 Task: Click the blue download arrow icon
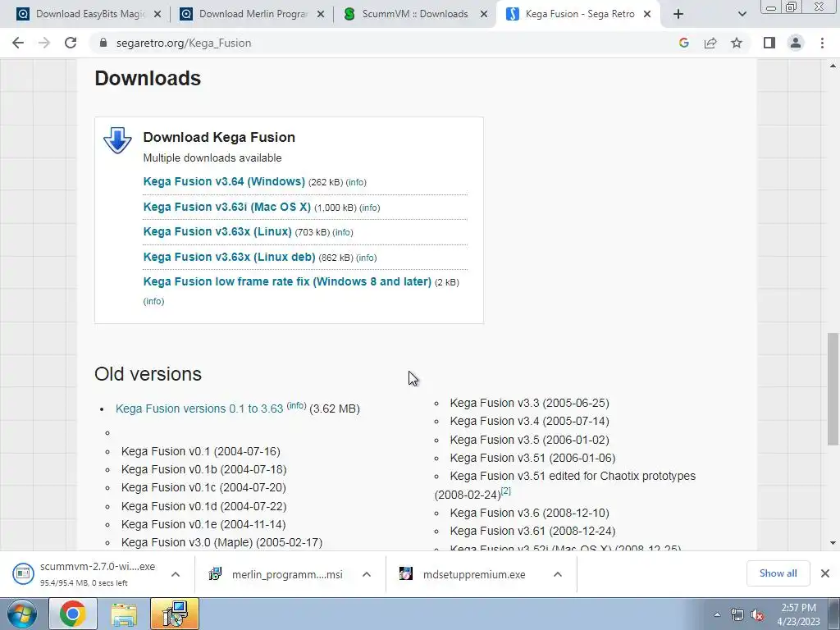117,141
